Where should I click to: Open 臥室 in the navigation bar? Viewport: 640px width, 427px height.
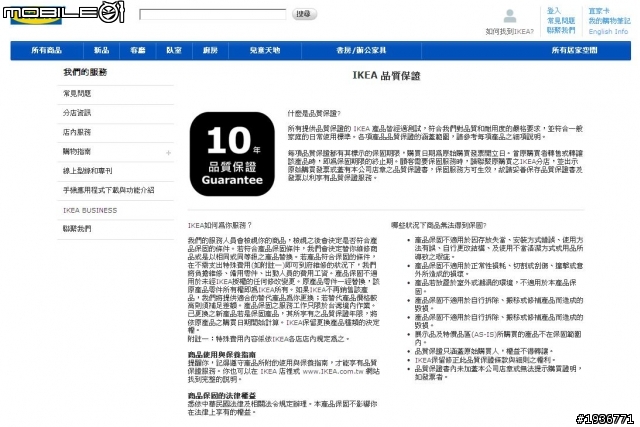point(174,50)
